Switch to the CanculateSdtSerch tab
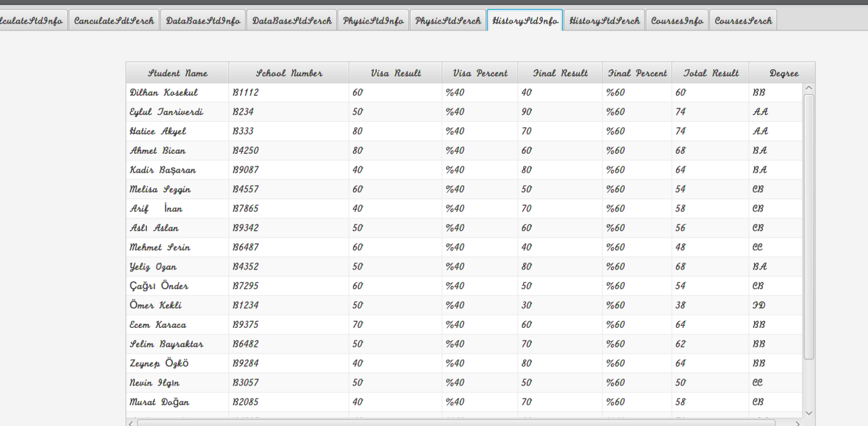 tap(114, 20)
